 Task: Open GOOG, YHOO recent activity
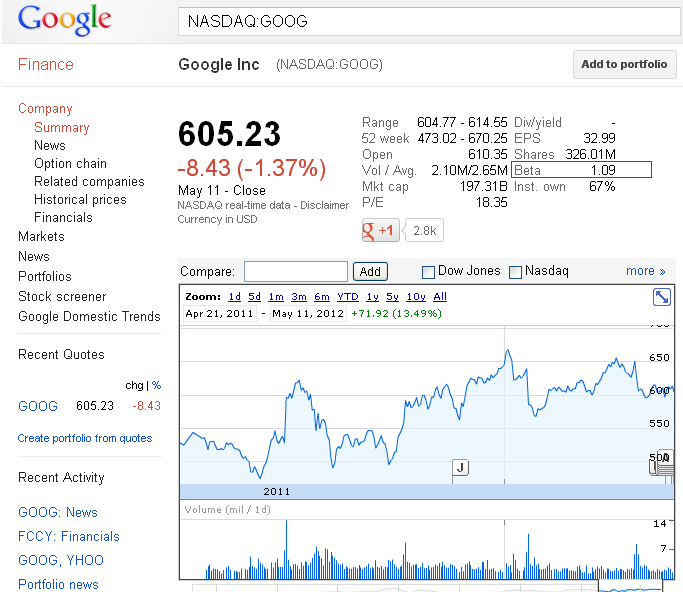[x=61, y=560]
